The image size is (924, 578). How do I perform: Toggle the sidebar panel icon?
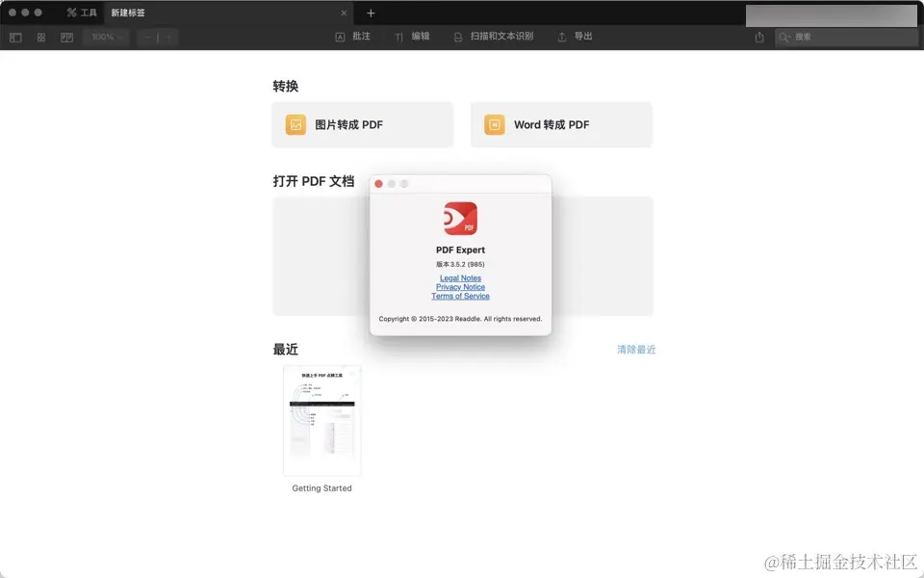[15, 38]
